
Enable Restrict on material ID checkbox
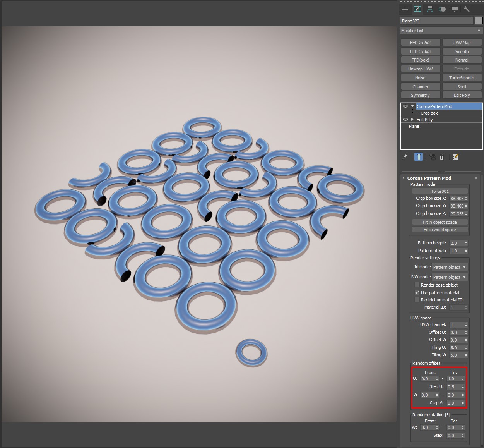pos(417,300)
